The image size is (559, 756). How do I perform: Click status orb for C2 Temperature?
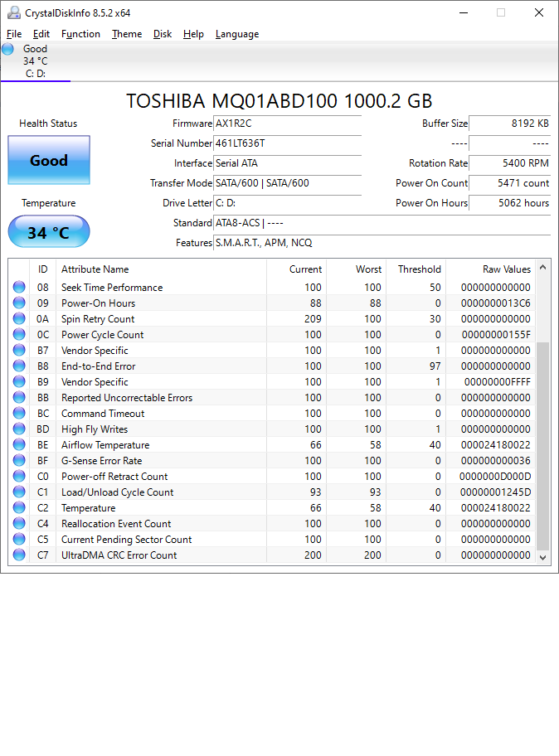(x=19, y=507)
